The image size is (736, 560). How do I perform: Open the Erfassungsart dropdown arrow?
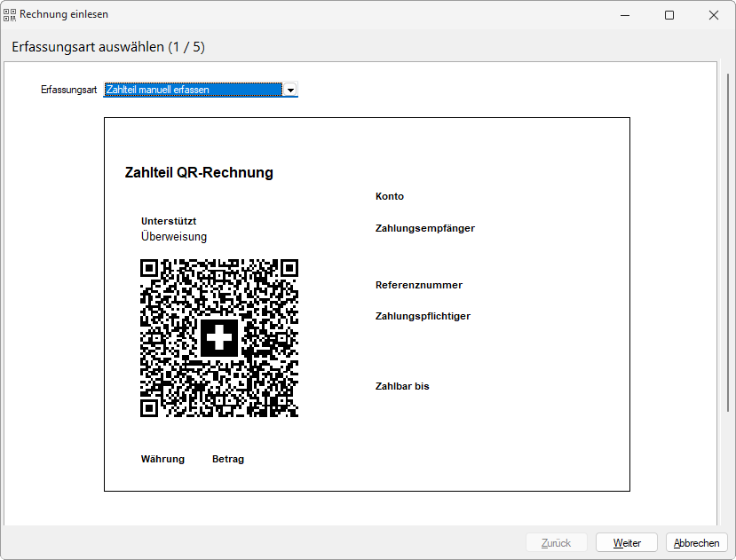289,90
